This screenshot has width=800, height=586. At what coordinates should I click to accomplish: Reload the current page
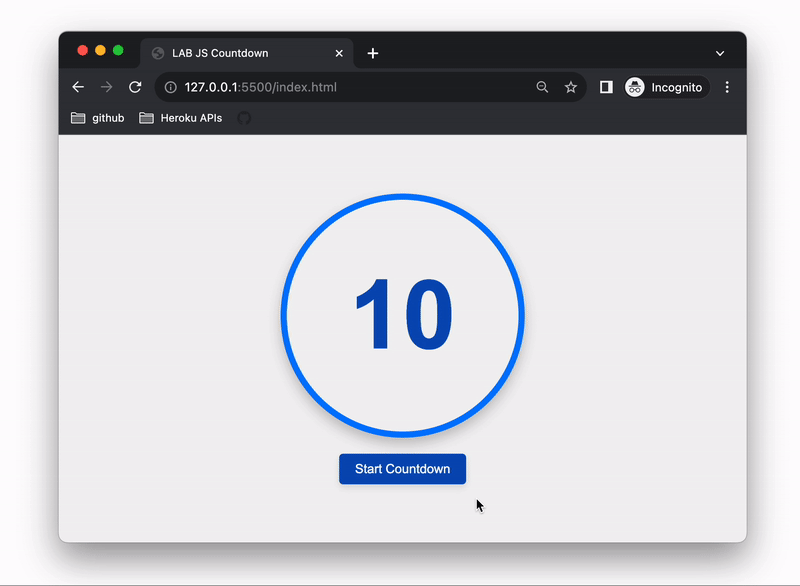coord(135,88)
